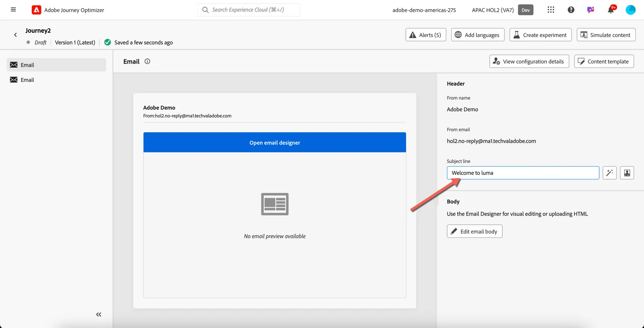
Task: Click the Journey2 title
Action: click(x=38, y=31)
